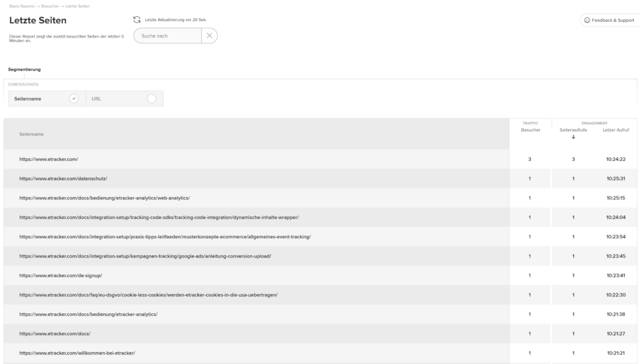Click time value 10:21:21

[x=616, y=353]
